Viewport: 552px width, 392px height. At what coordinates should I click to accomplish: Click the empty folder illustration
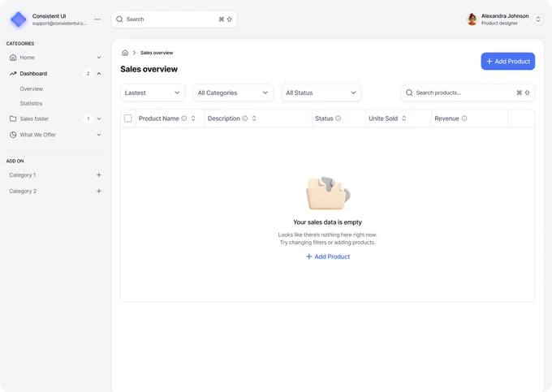328,193
